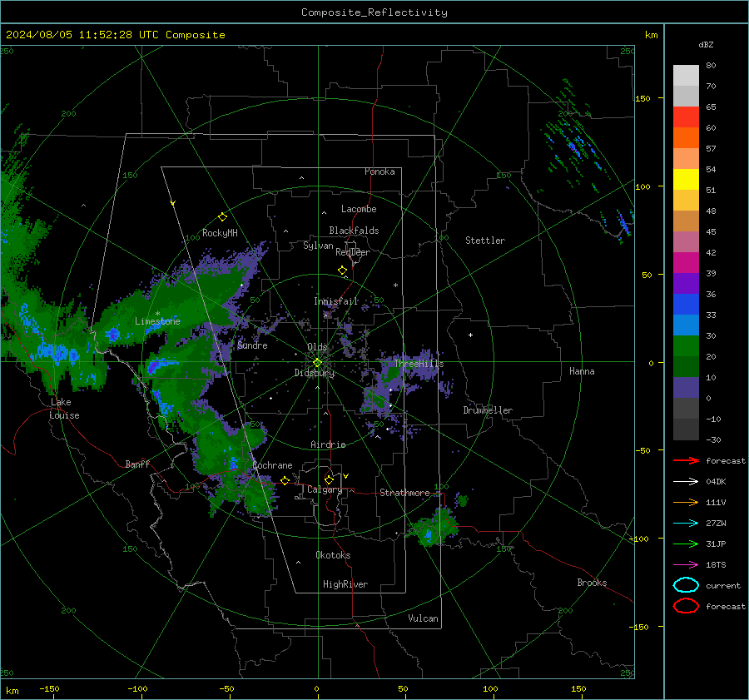Image resolution: width=749 pixels, height=700 pixels.
Task: Click the yellow diamond marker below RedDeer
Action: (x=342, y=271)
